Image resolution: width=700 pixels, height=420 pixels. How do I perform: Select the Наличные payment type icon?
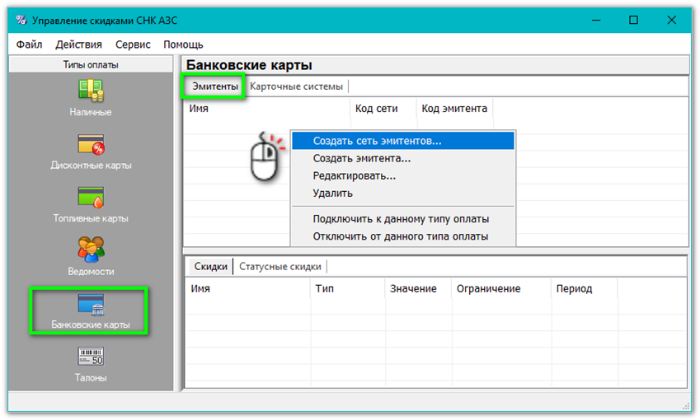click(91, 91)
